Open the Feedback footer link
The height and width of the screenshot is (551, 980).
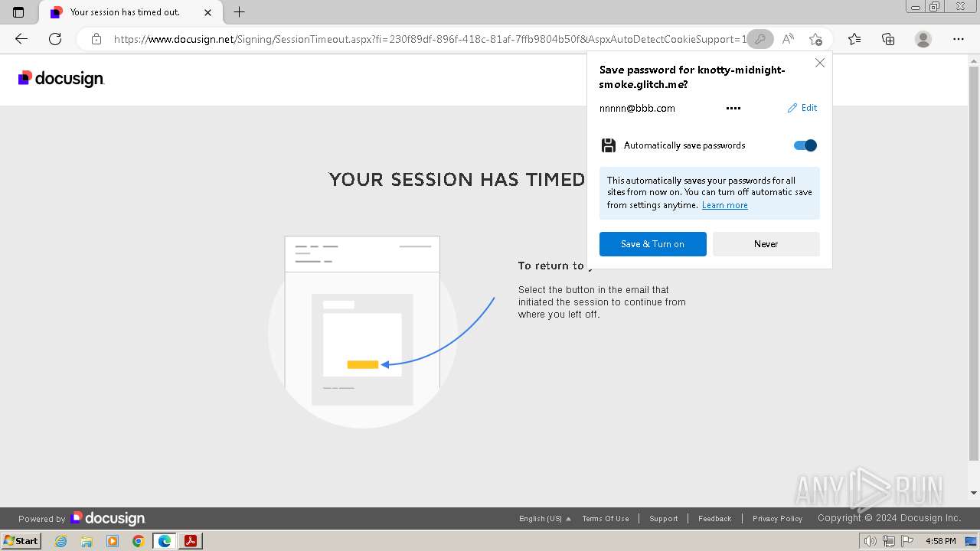click(x=715, y=519)
